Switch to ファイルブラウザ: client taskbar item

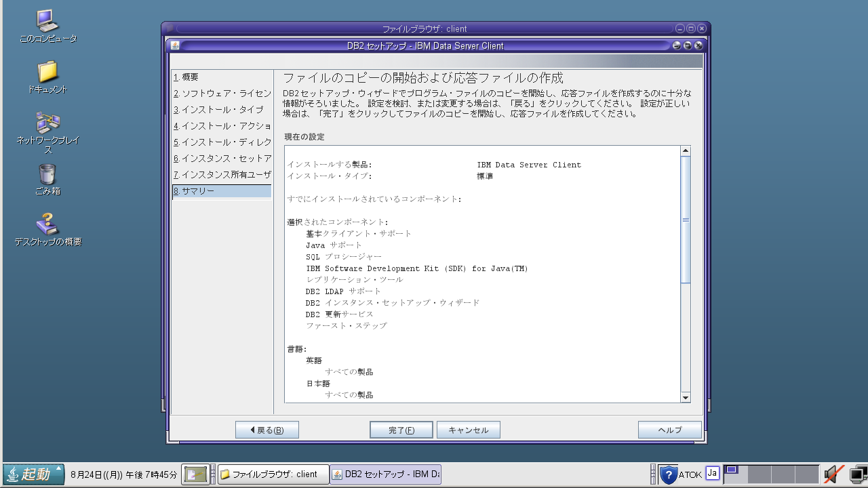coord(273,474)
